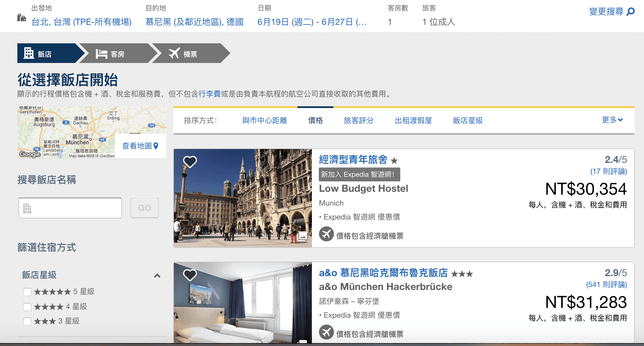Click the NT$31,283 price
644x346 pixels.
[x=586, y=302]
